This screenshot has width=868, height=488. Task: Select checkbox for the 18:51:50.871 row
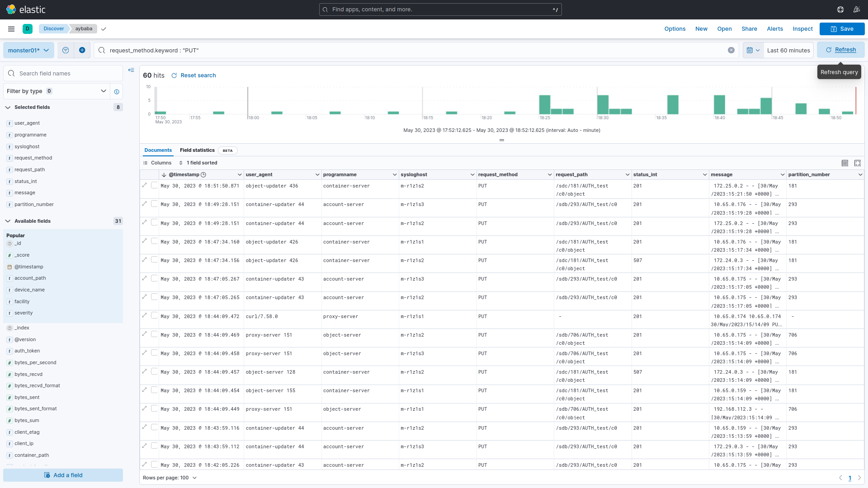154,185
